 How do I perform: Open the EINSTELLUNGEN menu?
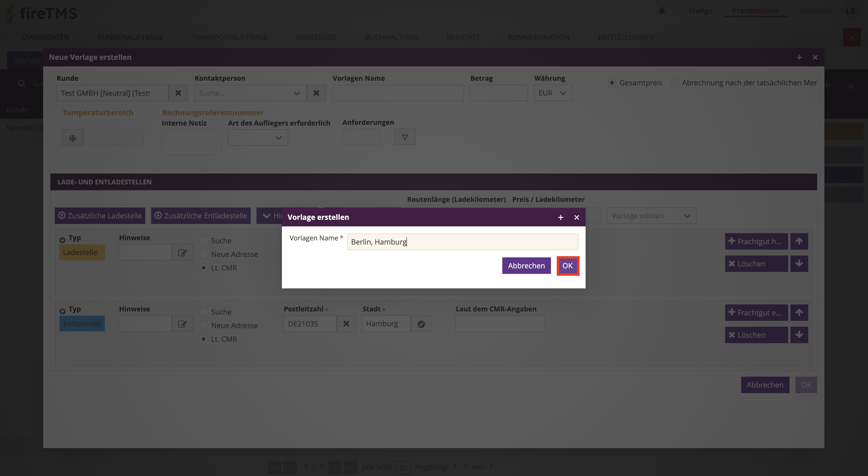point(626,37)
